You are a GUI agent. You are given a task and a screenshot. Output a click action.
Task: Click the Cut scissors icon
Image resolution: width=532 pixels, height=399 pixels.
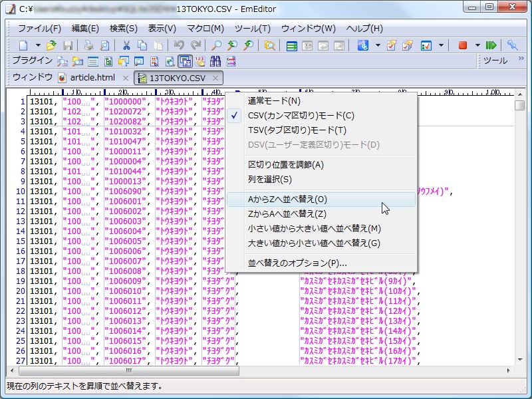click(x=126, y=45)
